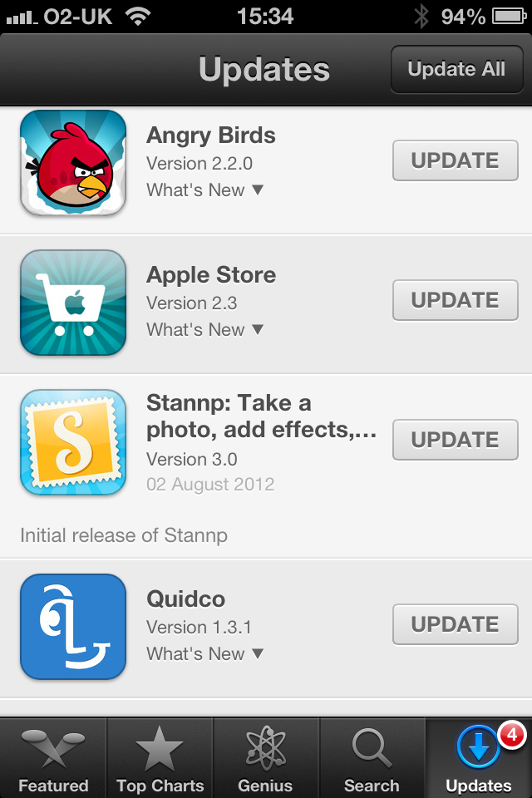This screenshot has width=532, height=798.
Task: Select the Updates tab with download arrow
Action: 479,758
